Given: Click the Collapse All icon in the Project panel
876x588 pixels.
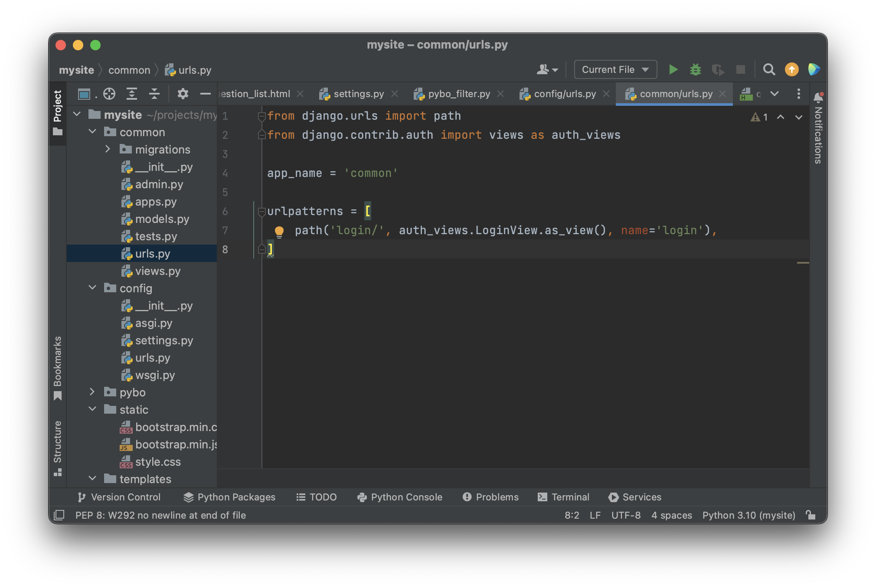Looking at the screenshot, I should (x=154, y=94).
